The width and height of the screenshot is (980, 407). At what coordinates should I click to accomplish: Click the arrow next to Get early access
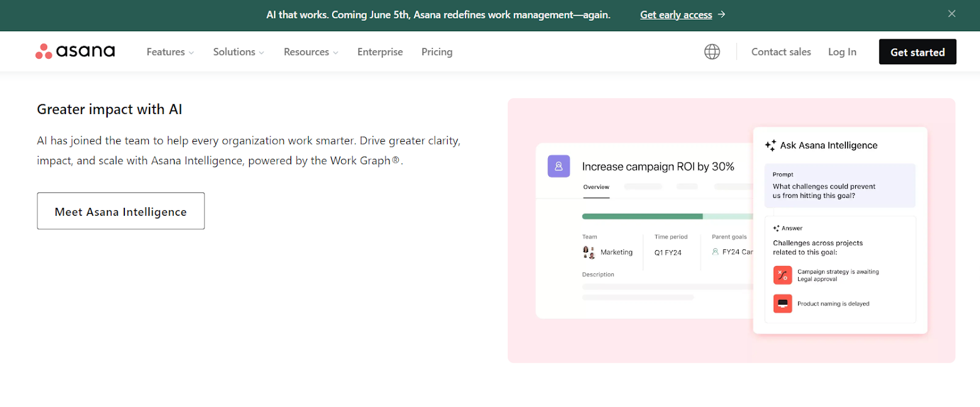722,15
